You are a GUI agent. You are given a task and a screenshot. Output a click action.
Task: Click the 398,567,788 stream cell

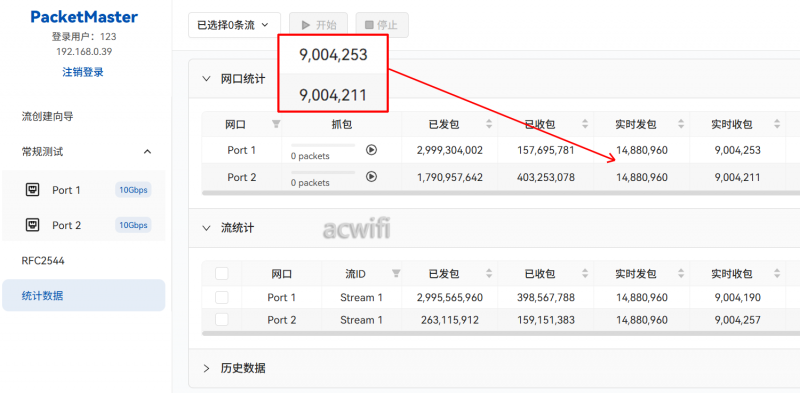545,298
